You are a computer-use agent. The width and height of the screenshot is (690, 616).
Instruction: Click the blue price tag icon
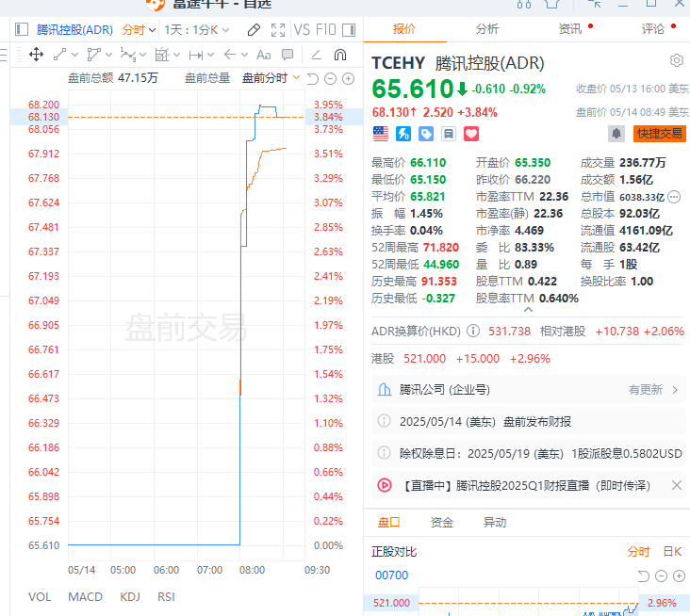coord(426,134)
